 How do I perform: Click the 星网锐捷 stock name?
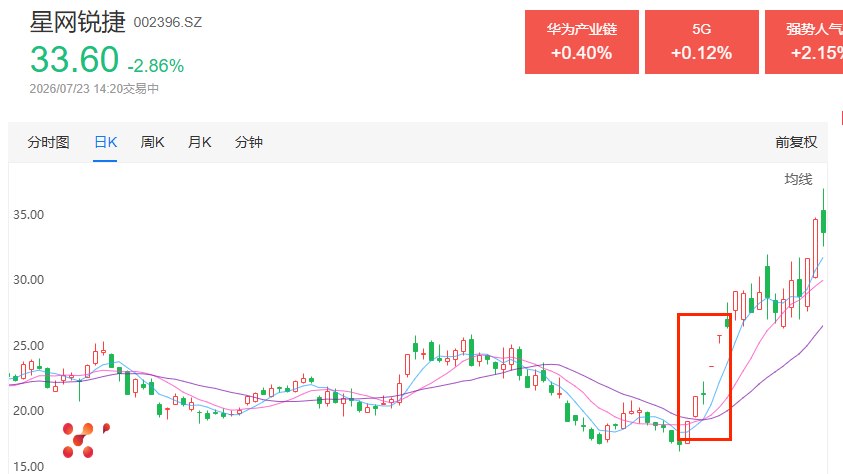[x=77, y=23]
